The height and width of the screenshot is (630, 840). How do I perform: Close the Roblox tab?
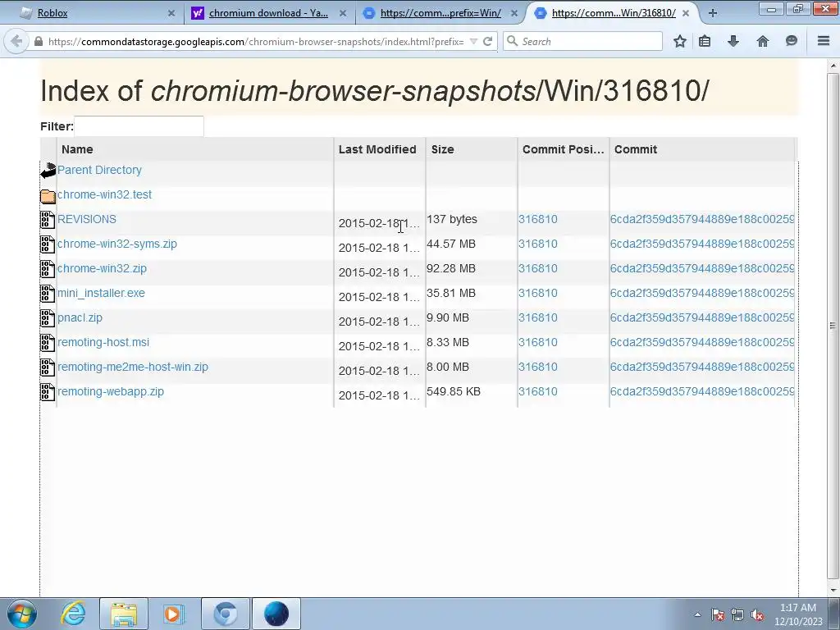point(171,13)
